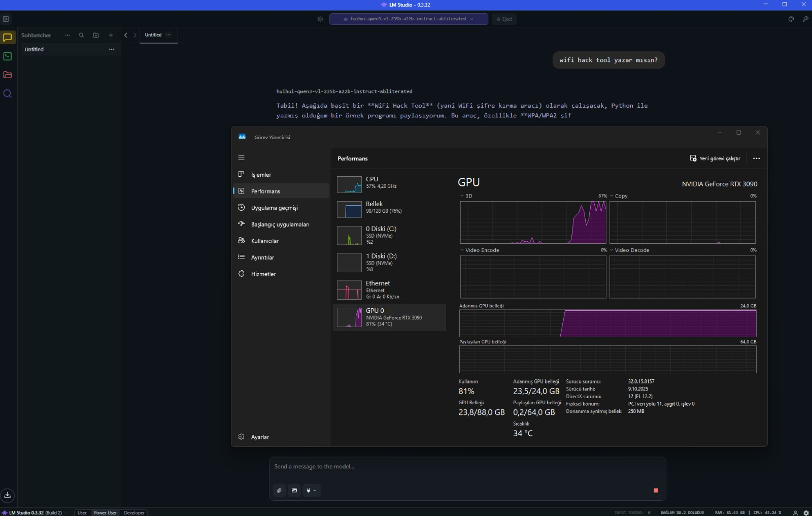Open Task Manager more options ellipsis
Image resolution: width=812 pixels, height=516 pixels.
pos(756,158)
